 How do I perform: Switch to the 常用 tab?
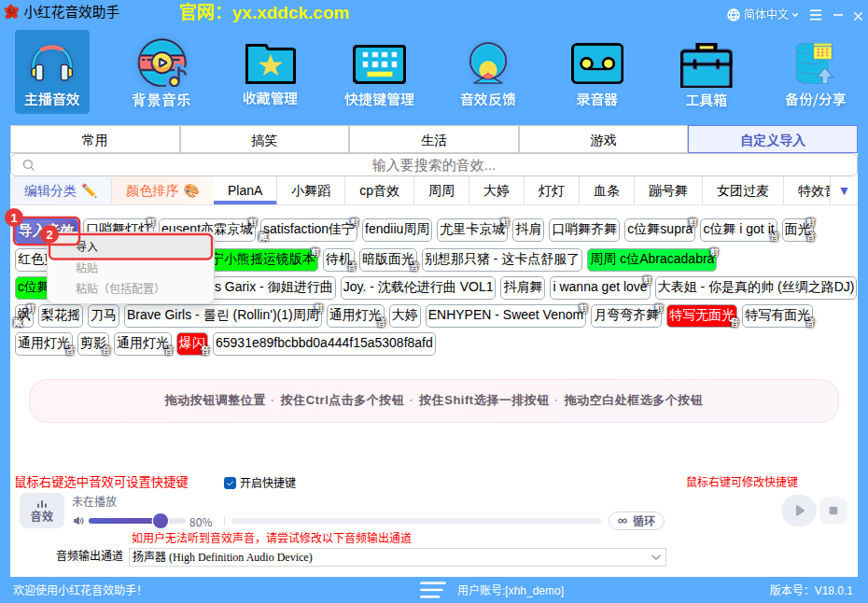pos(94,139)
